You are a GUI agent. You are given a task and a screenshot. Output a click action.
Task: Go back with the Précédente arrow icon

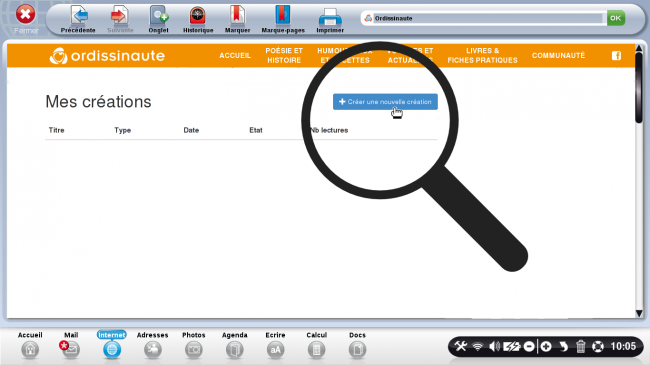[78, 16]
